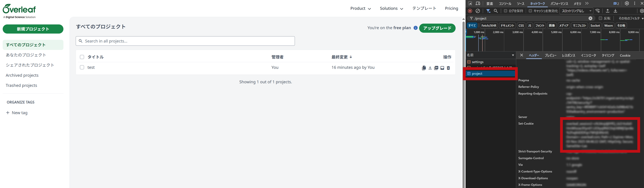
Task: Stop recording network log
Action: (x=470, y=11)
